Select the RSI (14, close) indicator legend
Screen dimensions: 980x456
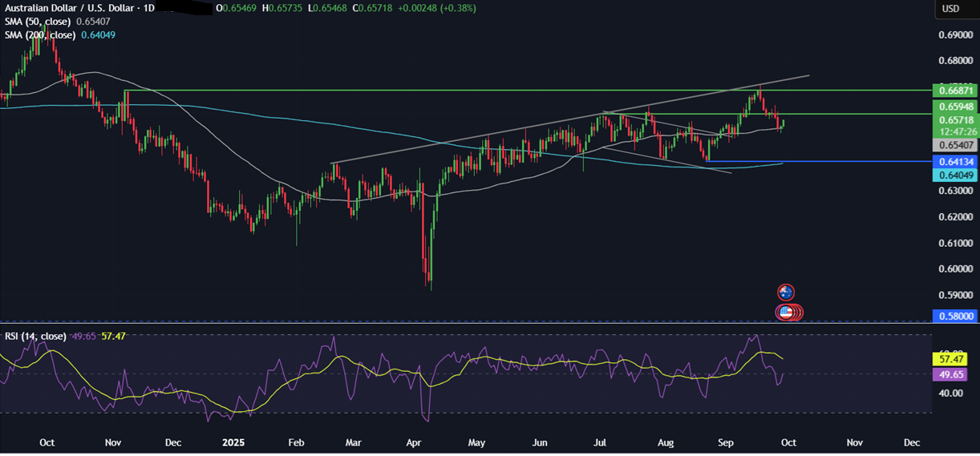33,336
